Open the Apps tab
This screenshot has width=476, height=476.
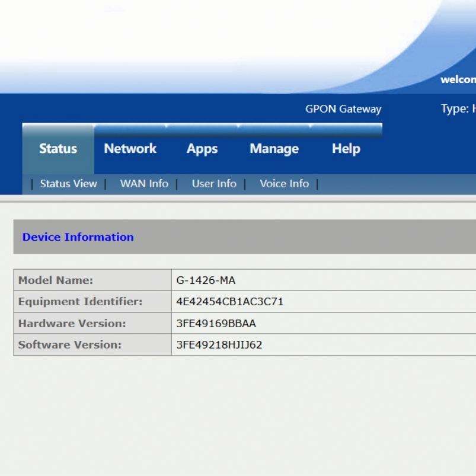pyautogui.click(x=202, y=149)
